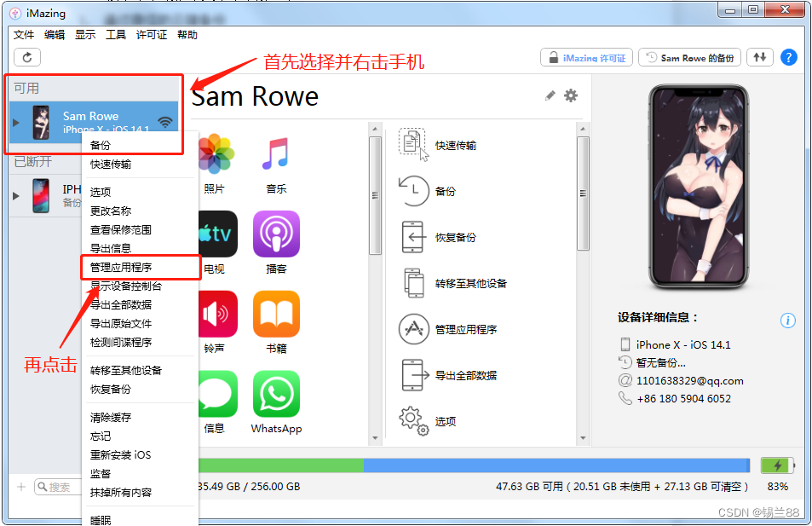Click the device info (i) icon
Image resolution: width=812 pixels, height=526 pixels.
pyautogui.click(x=787, y=321)
